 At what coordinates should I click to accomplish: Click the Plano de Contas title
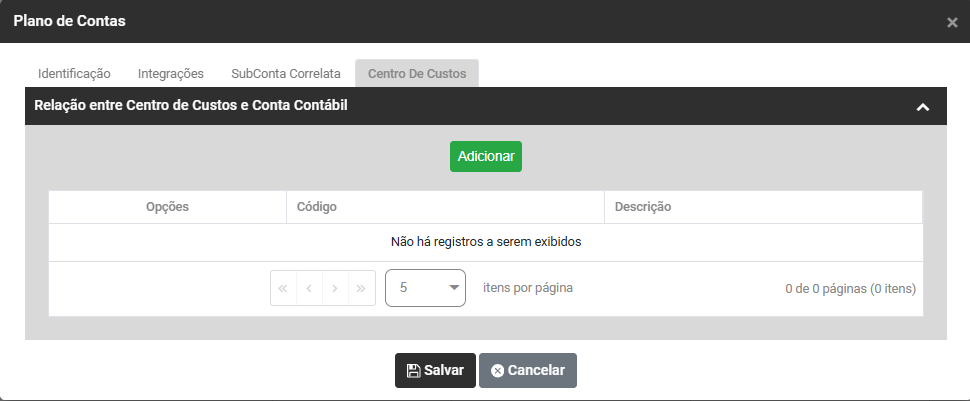click(x=69, y=21)
